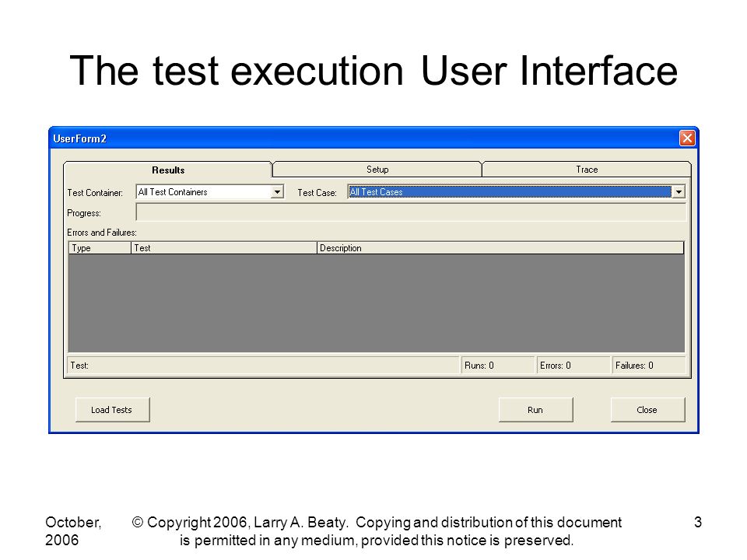Click the Test column header
Image resolution: width=747 pixels, height=560 pixels.
click(x=224, y=247)
